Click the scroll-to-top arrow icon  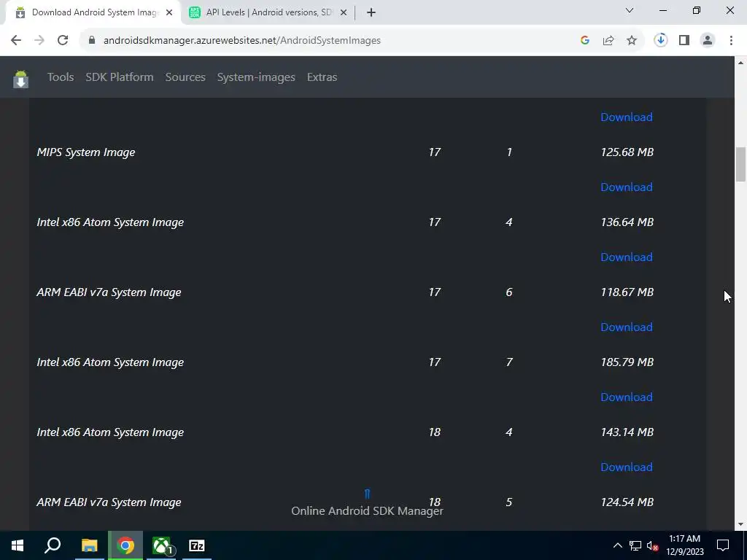[367, 494]
